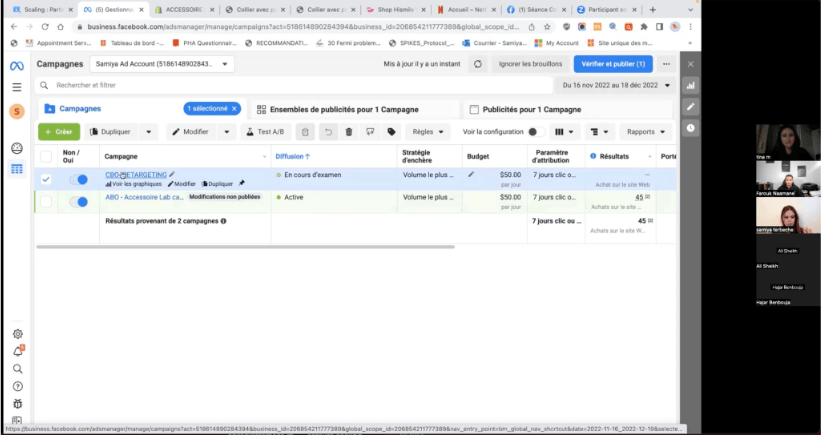Click the pin icon under CBO-RETARGETING

pyautogui.click(x=241, y=184)
